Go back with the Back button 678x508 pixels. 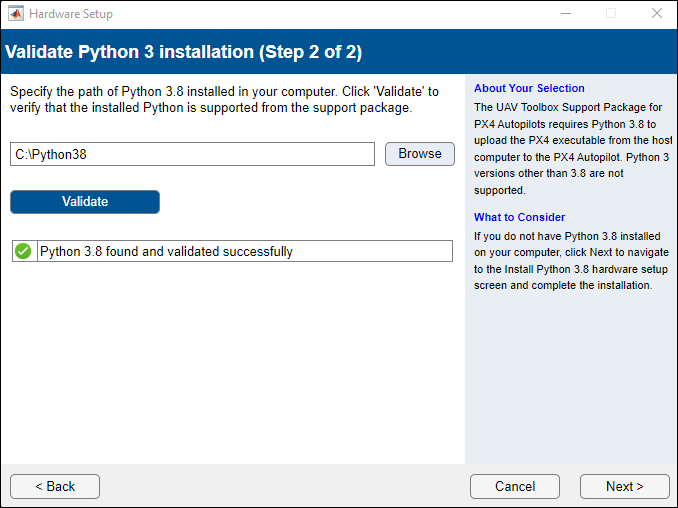pos(55,486)
